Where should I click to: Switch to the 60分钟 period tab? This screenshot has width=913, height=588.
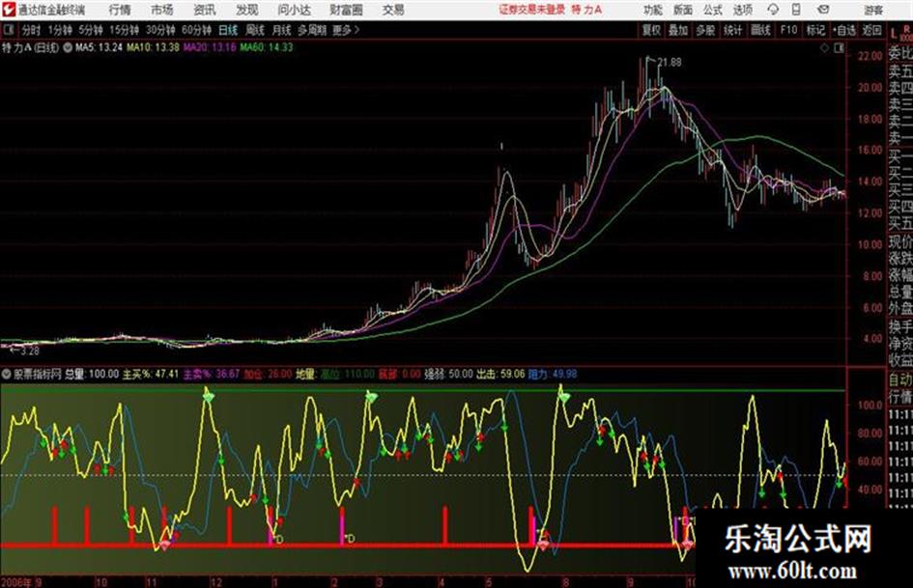197,30
